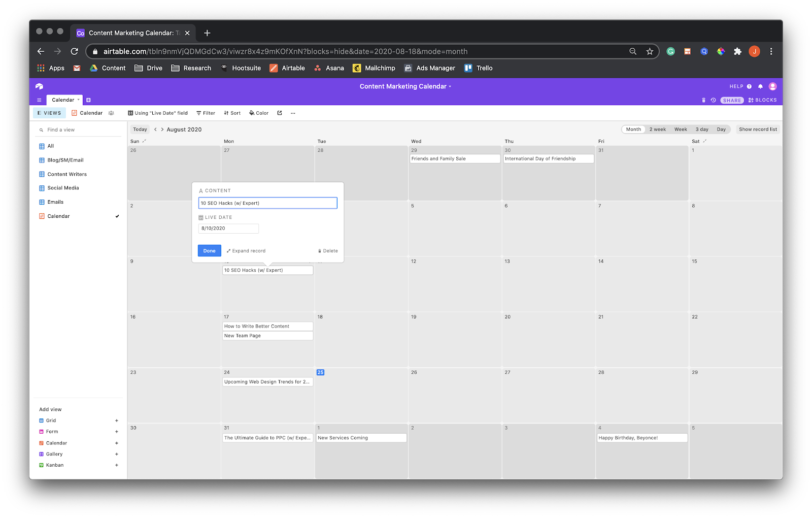Open the hamburger menu beside the table tab
812x518 pixels.
[39, 100]
